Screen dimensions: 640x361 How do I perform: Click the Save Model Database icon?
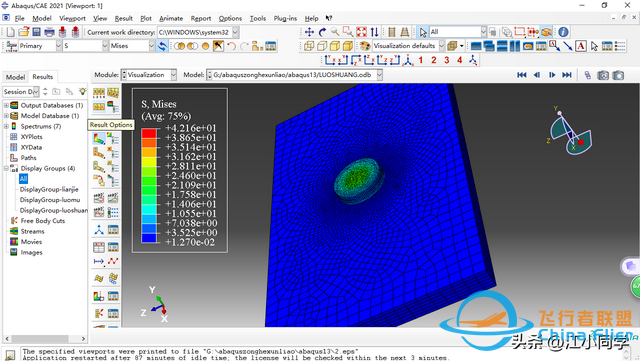tap(37, 32)
